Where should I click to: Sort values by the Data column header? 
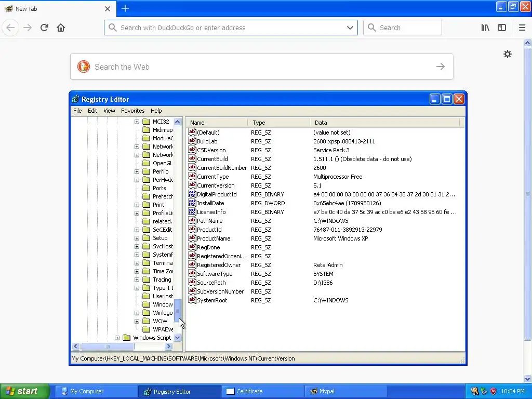coord(385,123)
